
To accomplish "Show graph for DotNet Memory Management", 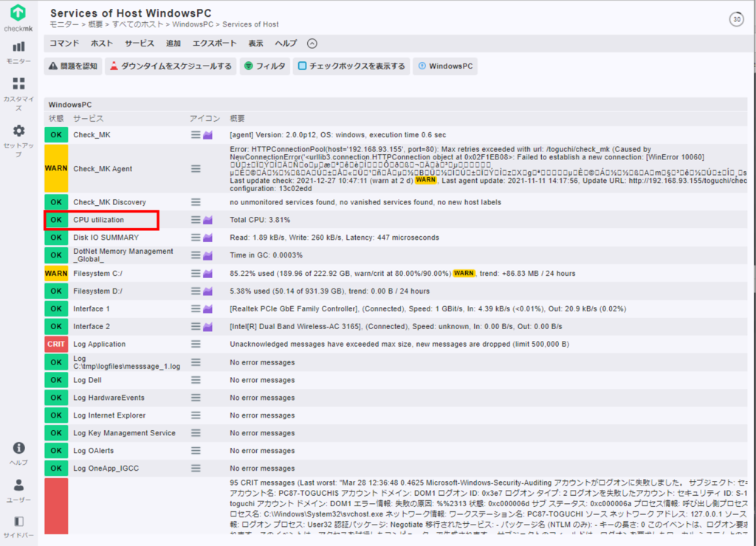I will (x=207, y=255).
